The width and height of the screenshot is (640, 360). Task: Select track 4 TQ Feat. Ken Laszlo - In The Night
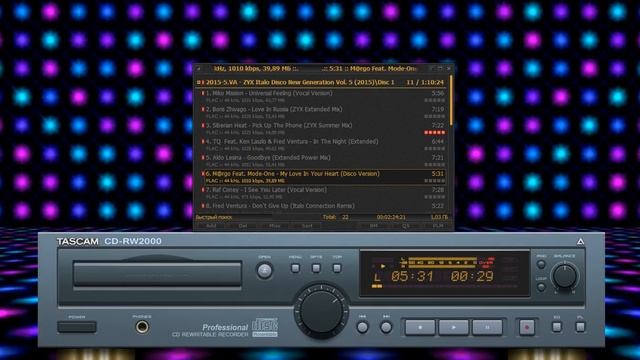323,145
